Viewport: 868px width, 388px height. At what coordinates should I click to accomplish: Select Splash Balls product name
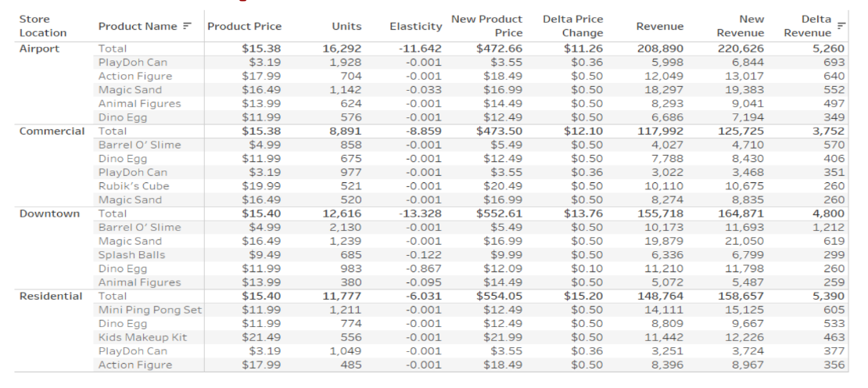(131, 255)
